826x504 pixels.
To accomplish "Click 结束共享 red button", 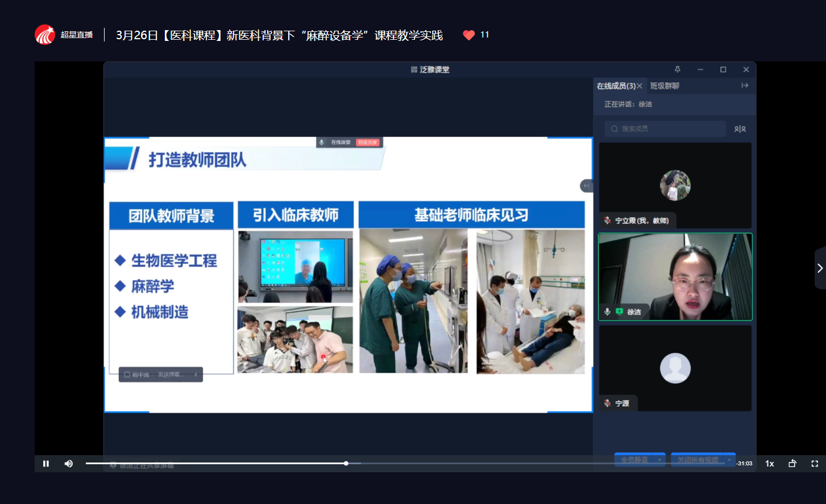I will click(368, 142).
